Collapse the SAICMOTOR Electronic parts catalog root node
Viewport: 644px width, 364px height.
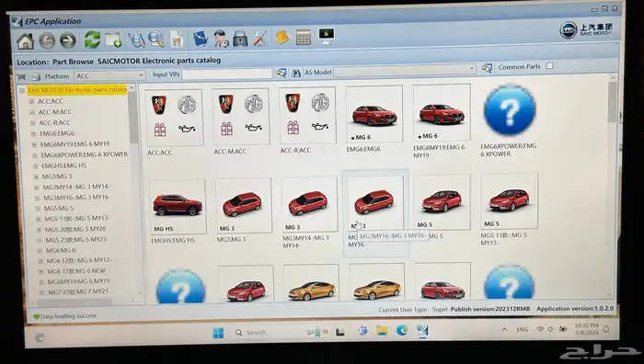coord(22,90)
